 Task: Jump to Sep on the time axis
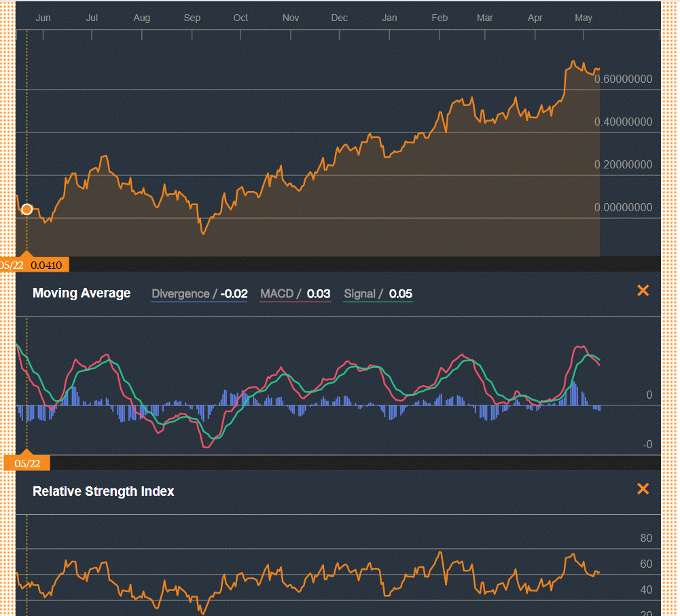192,18
